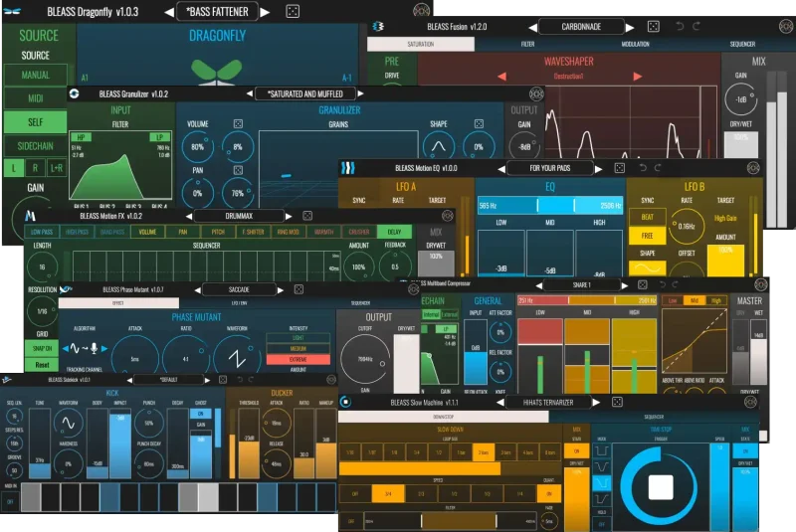The height and width of the screenshot is (532, 796).
Task: Click the Motion FX logo icon
Action: 31,216
